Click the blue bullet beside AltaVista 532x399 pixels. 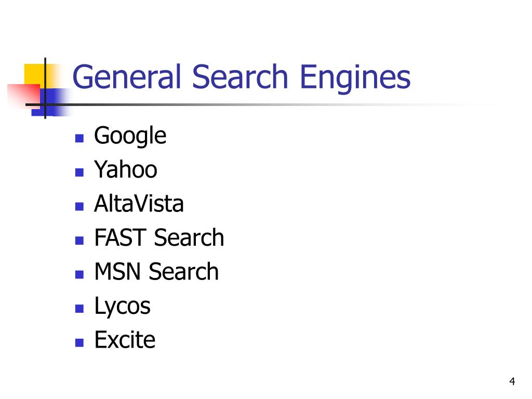pyautogui.click(x=79, y=206)
